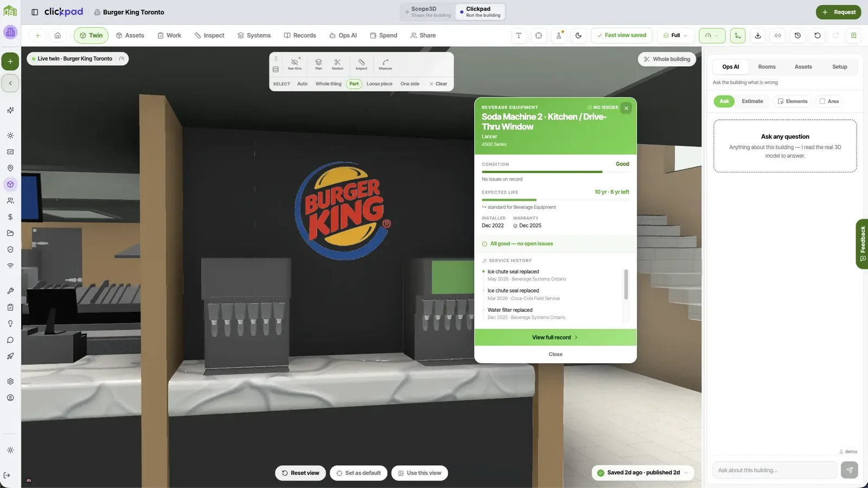Set selection mode to Auto
This screenshot has height=488, width=868.
[x=302, y=84]
